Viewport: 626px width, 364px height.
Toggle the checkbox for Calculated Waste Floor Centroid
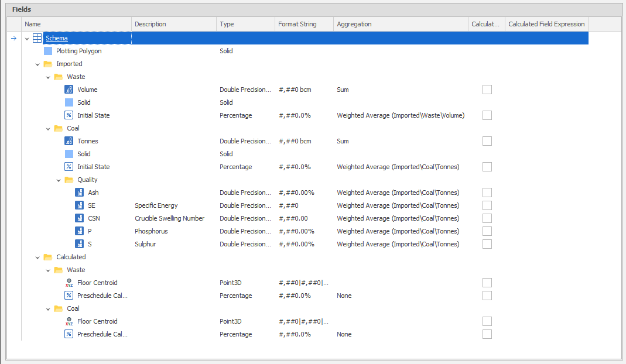click(x=487, y=283)
